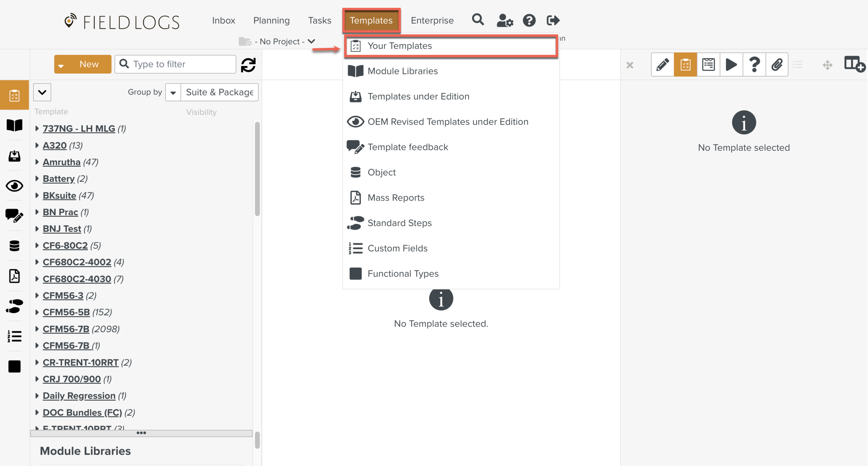Click the add column layout icon
The height and width of the screenshot is (466, 868).
pos(854,64)
